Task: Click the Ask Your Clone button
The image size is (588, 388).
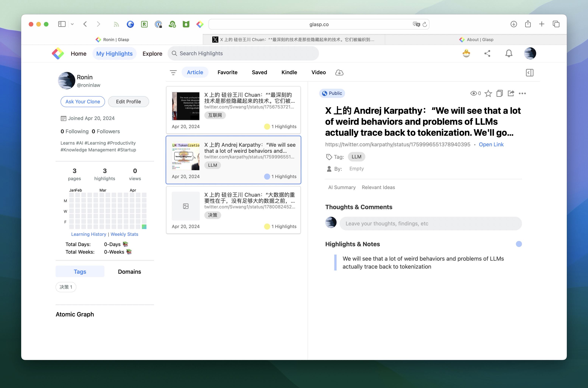Action: pos(83,101)
